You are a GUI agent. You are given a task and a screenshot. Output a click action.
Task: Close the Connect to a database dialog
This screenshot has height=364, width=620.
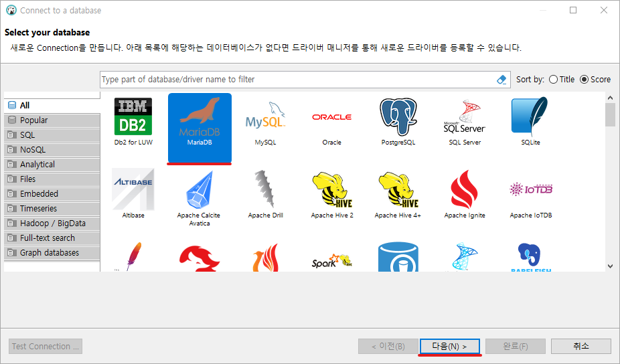(x=604, y=10)
